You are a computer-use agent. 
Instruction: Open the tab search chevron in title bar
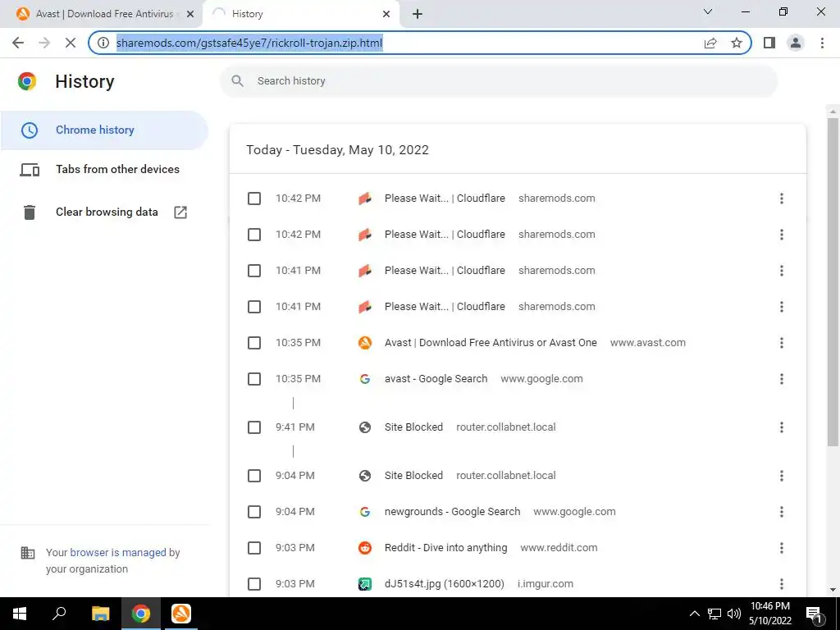point(708,11)
